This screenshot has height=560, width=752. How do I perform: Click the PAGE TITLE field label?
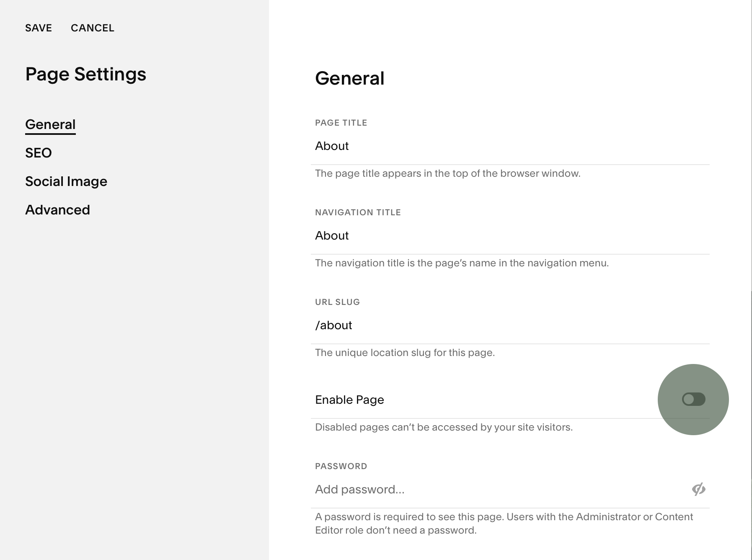pyautogui.click(x=341, y=123)
